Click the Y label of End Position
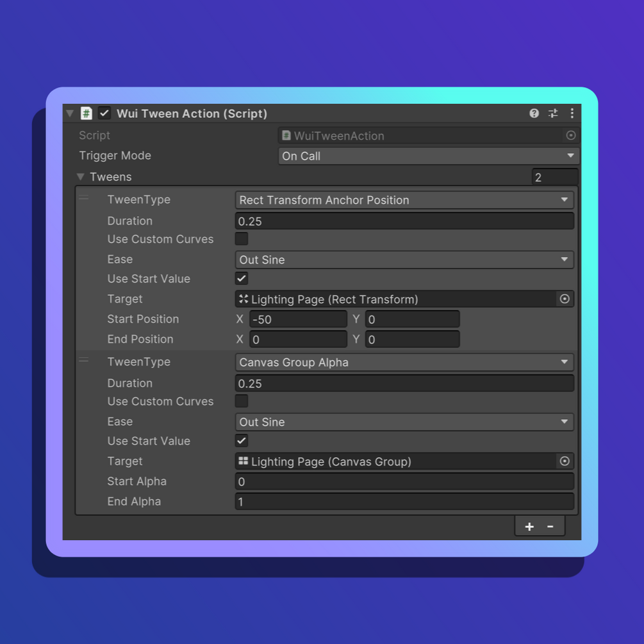The image size is (644, 644). [x=356, y=339]
